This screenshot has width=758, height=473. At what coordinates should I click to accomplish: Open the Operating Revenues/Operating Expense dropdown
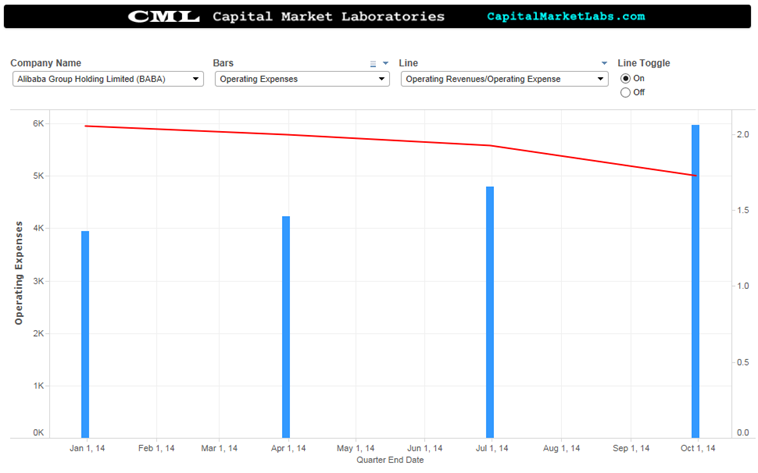504,79
